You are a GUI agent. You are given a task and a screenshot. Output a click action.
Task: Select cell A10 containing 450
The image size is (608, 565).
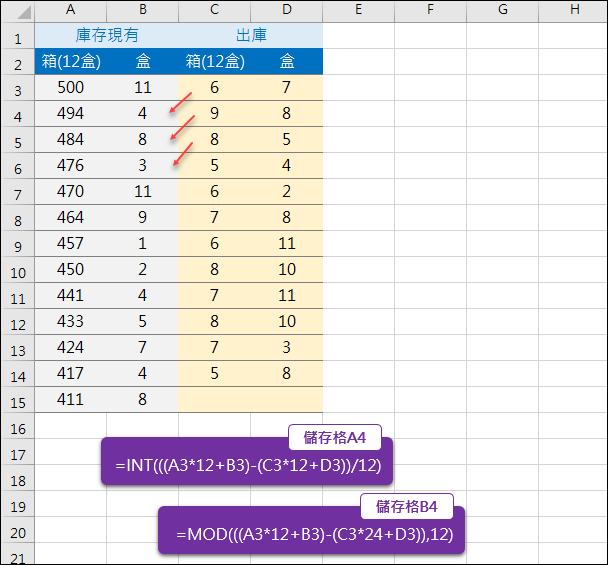[x=71, y=269]
